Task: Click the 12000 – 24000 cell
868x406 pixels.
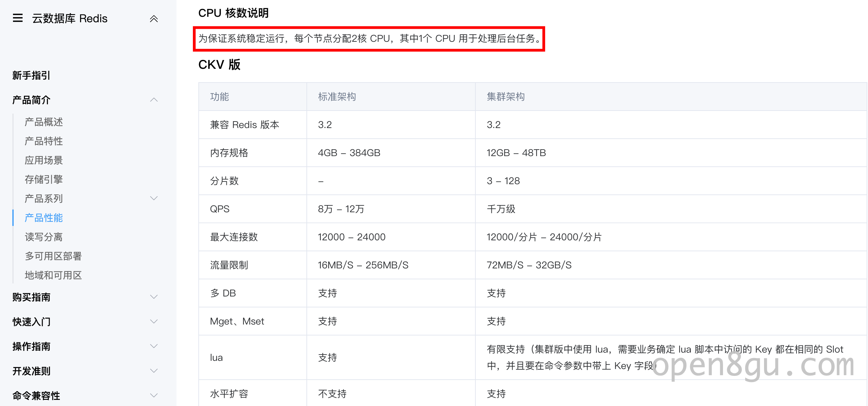Action: [352, 237]
